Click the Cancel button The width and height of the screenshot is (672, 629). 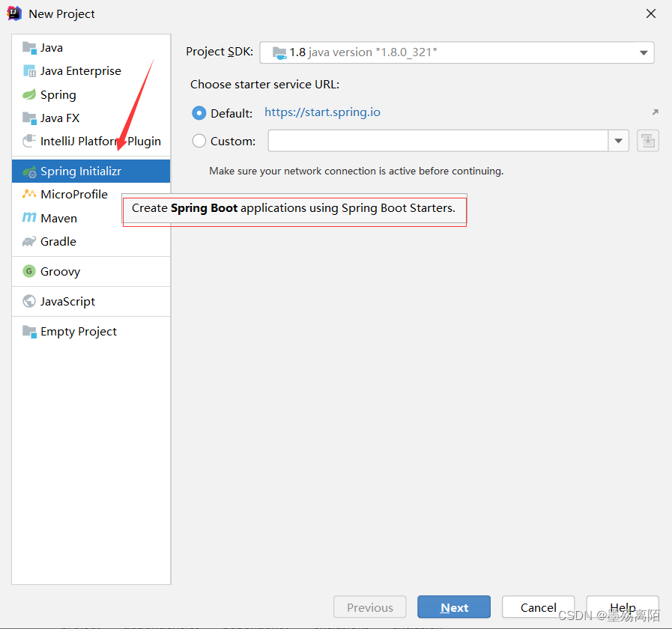[538, 607]
